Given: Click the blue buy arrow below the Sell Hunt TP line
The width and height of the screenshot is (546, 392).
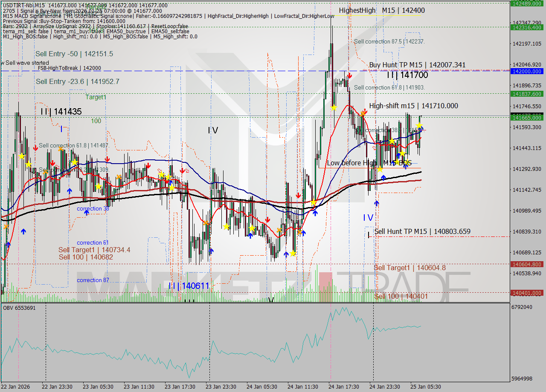Looking at the screenshot, I should (377, 203).
